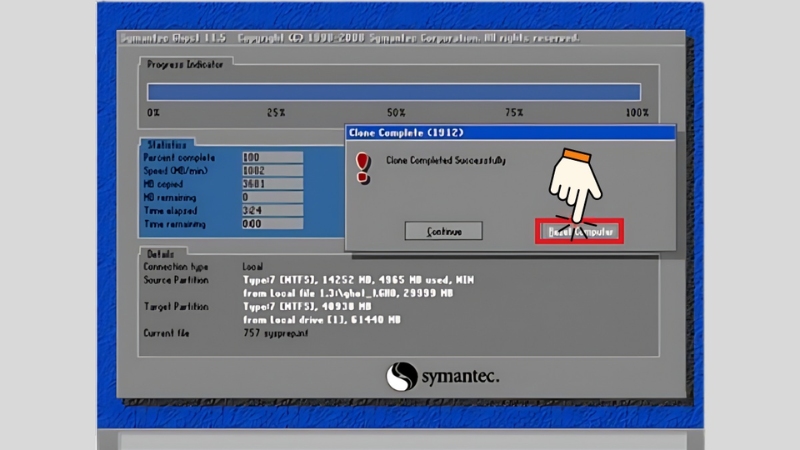Screen dimensions: 800x450
Task: Click the red exclamation mark icon
Action: coord(364,165)
